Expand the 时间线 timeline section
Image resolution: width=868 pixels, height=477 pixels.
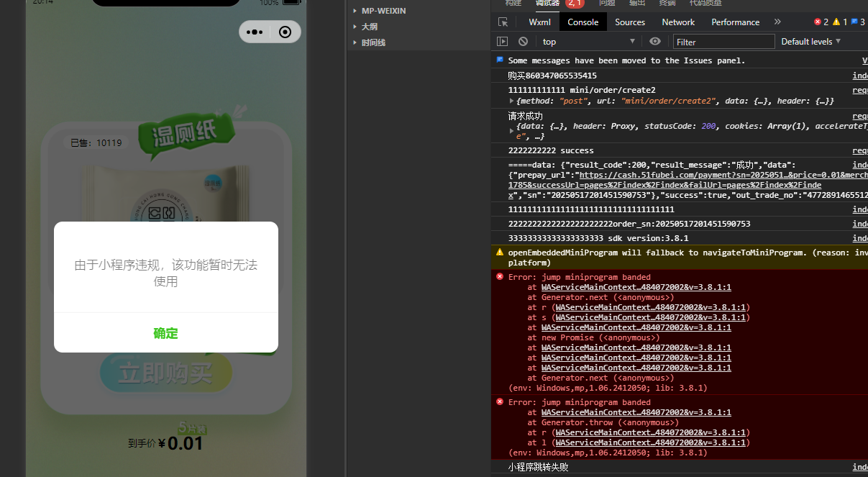[x=355, y=42]
